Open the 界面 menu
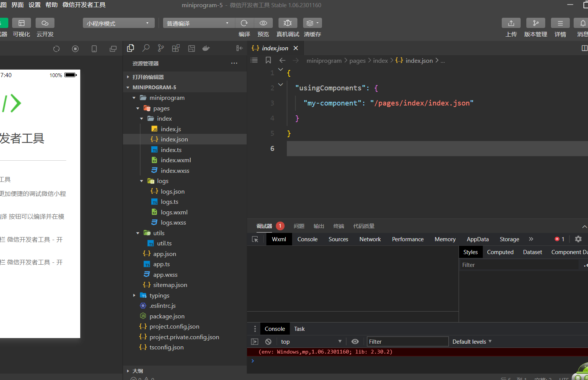This screenshot has width=588, height=380. (x=17, y=5)
